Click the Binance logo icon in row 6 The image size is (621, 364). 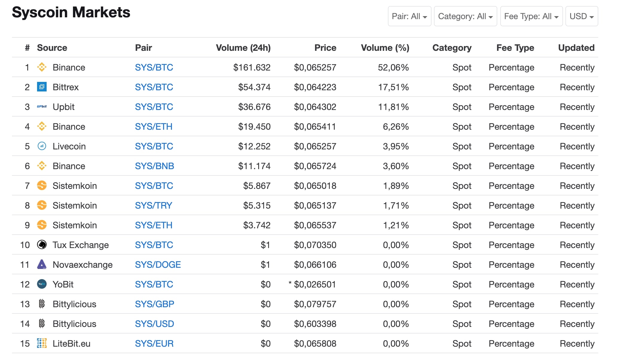coord(42,166)
